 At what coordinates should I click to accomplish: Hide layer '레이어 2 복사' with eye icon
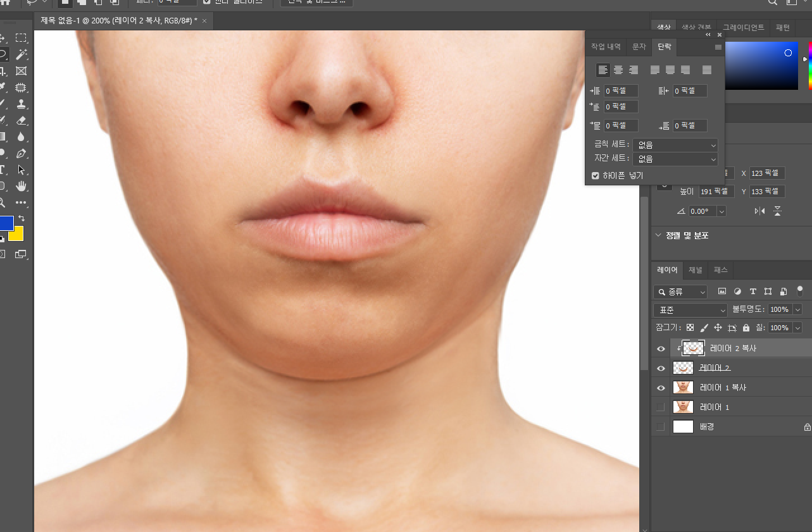coord(661,349)
